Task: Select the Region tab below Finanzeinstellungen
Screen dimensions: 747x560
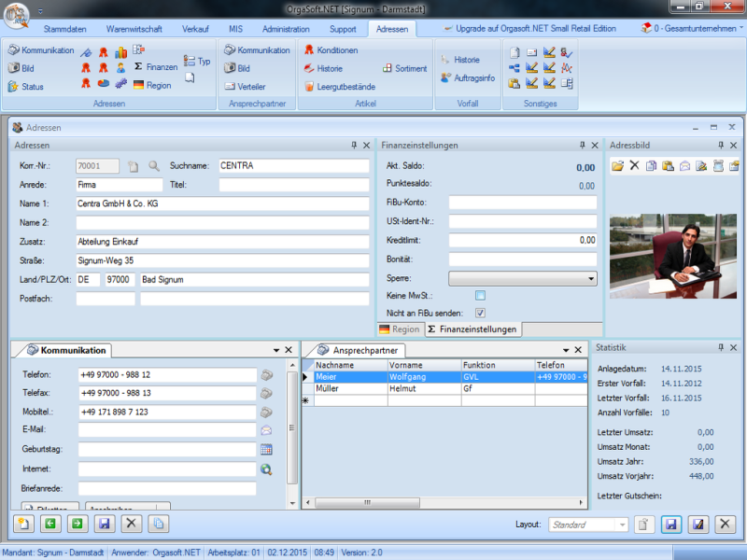Action: (x=399, y=329)
